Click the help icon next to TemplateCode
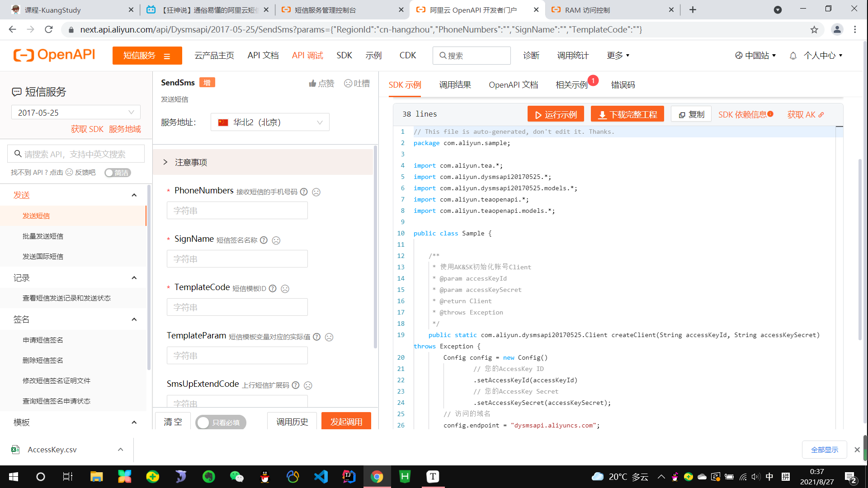Image resolution: width=868 pixels, height=488 pixels. click(x=273, y=288)
